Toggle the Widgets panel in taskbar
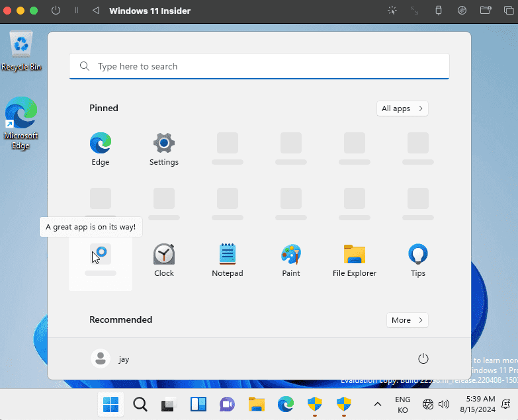The height and width of the screenshot is (420, 518). (198, 404)
